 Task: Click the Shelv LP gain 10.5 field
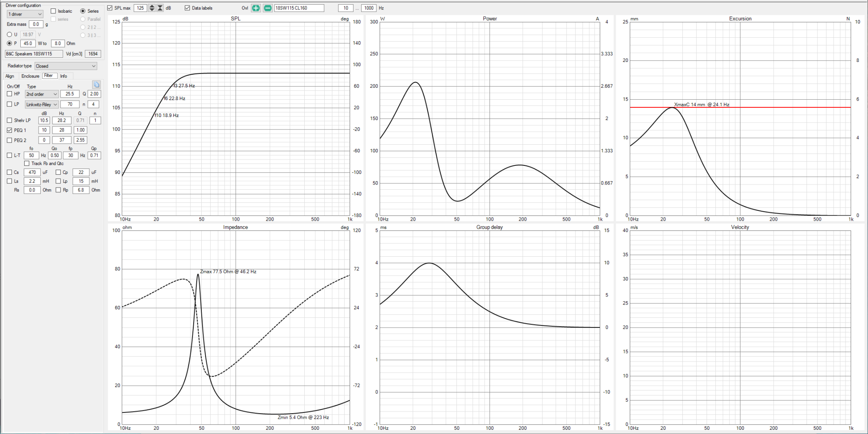coord(44,120)
